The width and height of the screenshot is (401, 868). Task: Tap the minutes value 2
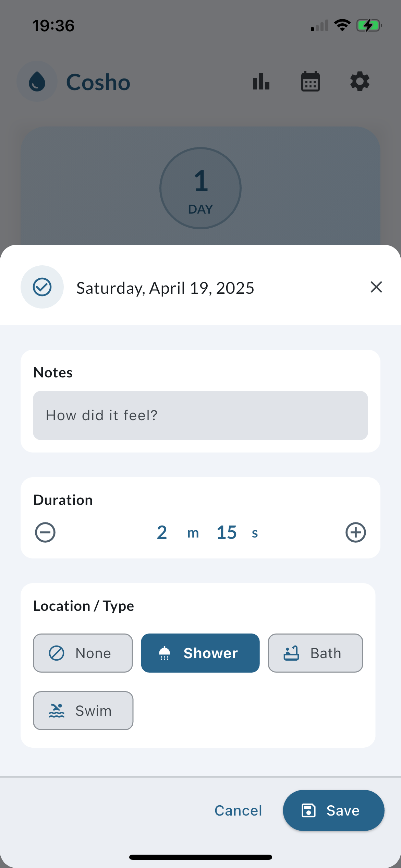[162, 532]
